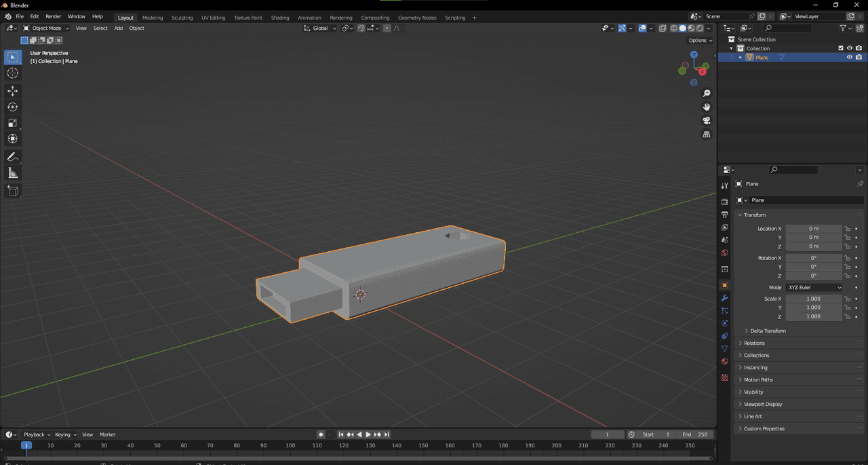Toggle the Location X lock
The image size is (868, 465).
(847, 229)
